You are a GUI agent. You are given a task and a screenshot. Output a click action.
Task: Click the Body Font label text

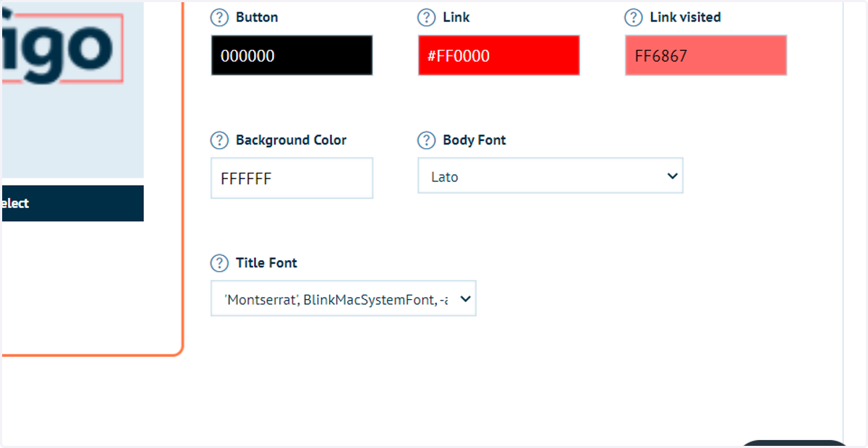click(x=475, y=140)
